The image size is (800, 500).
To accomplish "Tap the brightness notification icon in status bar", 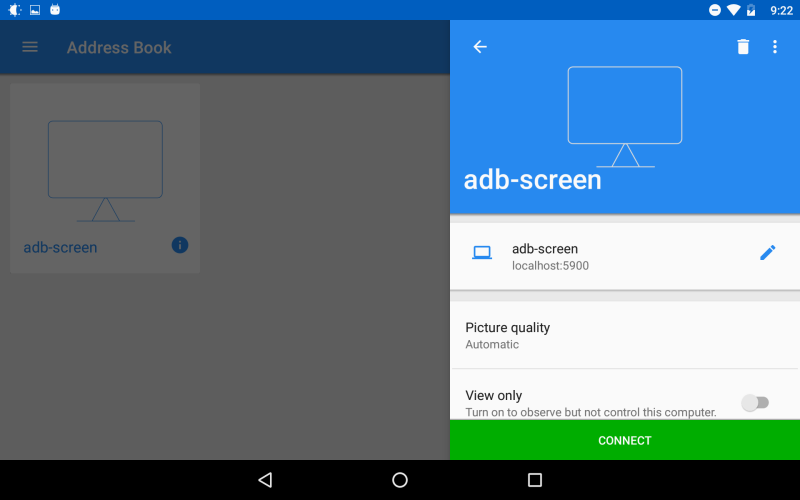I will [15, 10].
